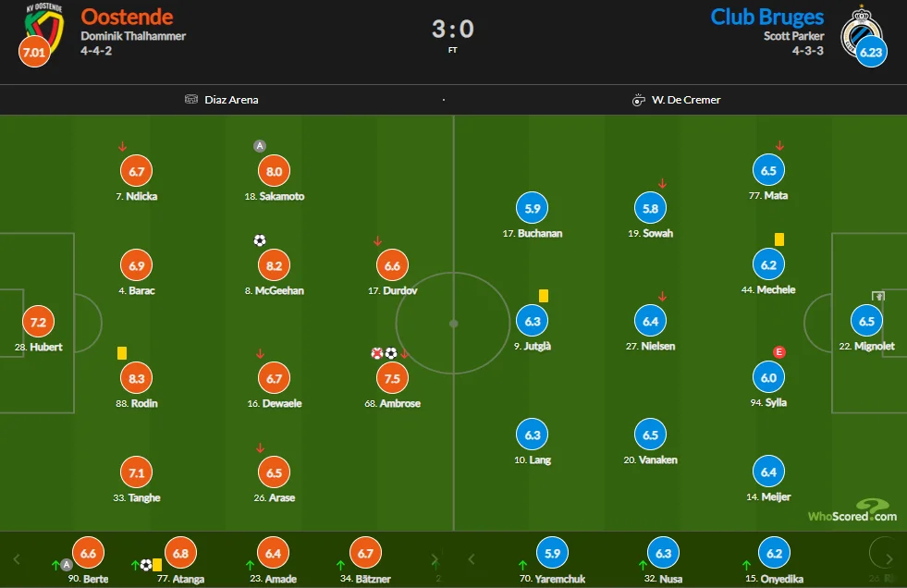Image resolution: width=907 pixels, height=588 pixels.
Task: Click the stadium icon beside Diaz Arena
Action: [x=191, y=100]
